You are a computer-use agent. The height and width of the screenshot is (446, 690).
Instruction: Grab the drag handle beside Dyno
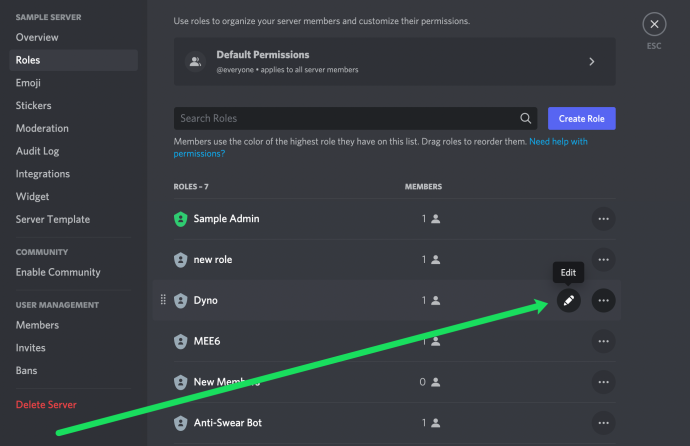point(163,300)
